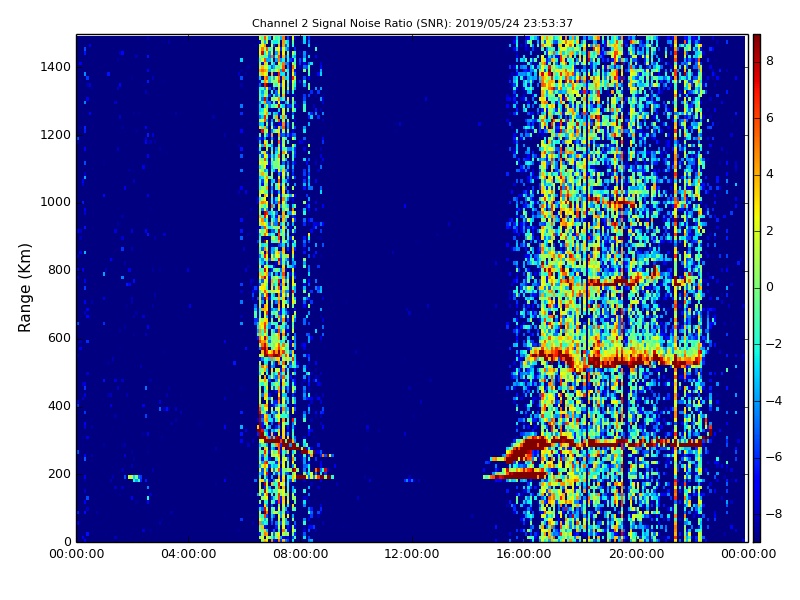Viewport: 800px width, 600px height.
Task: Click the 12:00:00 time axis tick label
Action: [x=412, y=554]
